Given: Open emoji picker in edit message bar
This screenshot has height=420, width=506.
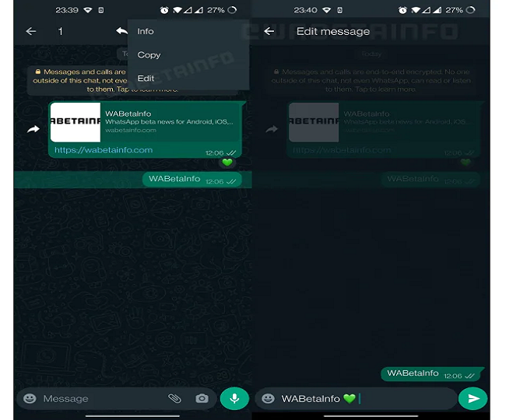Looking at the screenshot, I should tap(268, 398).
